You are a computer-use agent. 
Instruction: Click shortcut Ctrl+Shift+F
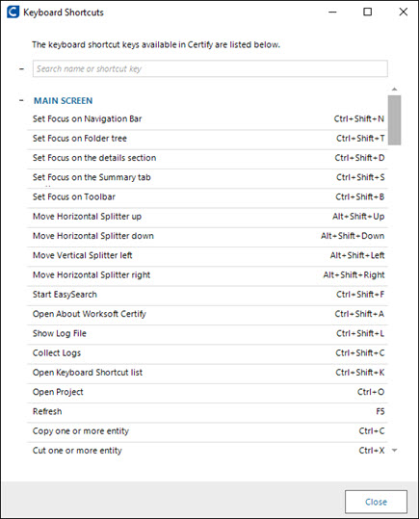[x=360, y=295]
